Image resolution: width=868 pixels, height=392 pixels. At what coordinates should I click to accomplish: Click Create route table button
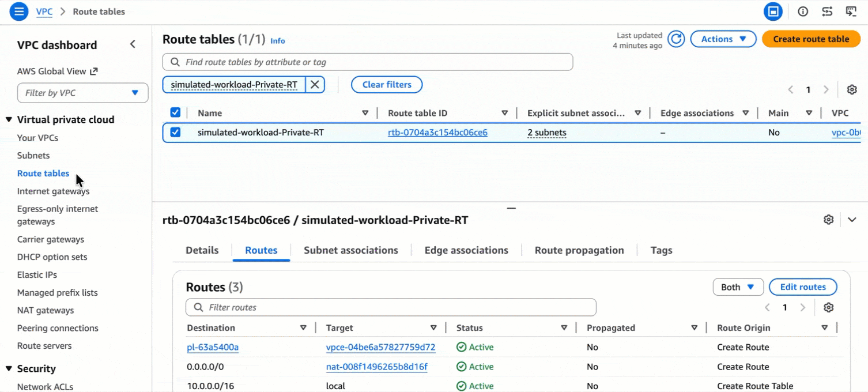tap(811, 39)
